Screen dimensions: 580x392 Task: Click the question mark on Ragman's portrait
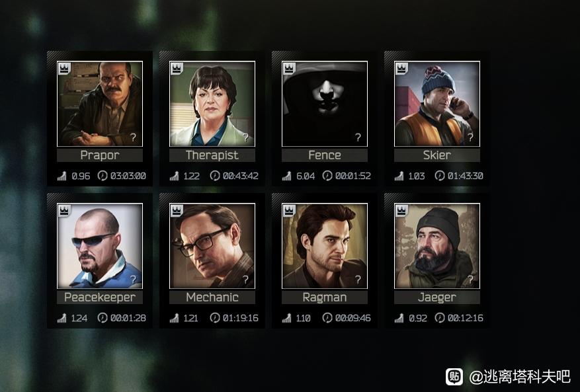pos(358,280)
